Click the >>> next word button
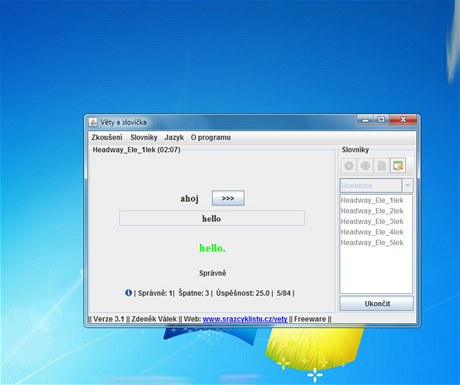The image size is (460, 385). 228,198
